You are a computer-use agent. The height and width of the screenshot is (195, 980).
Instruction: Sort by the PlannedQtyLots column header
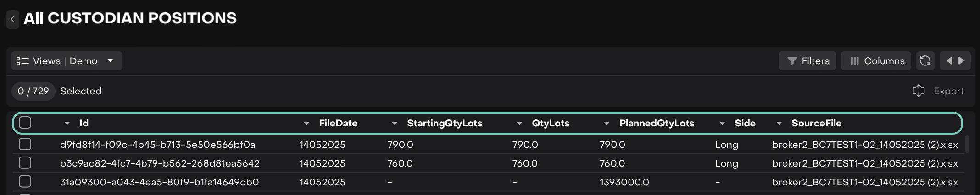tap(657, 123)
